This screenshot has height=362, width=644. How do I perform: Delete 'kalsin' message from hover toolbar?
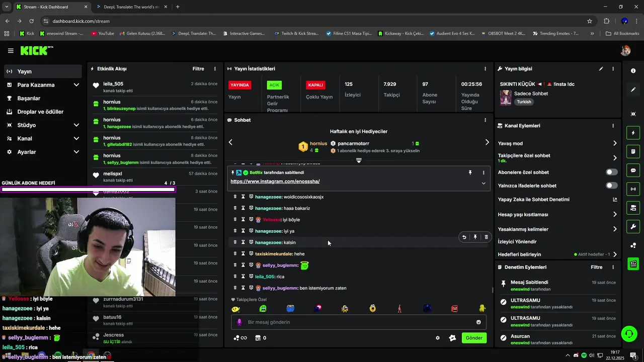[x=486, y=237]
